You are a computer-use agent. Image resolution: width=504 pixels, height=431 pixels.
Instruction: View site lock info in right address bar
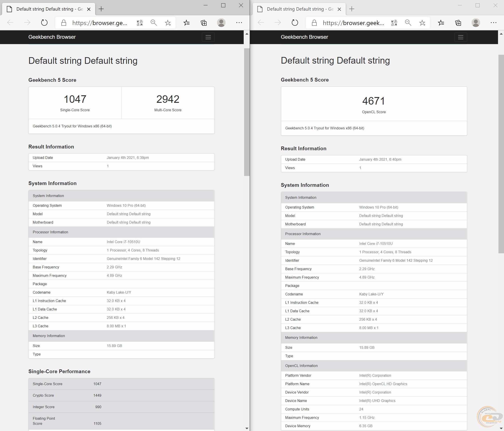[314, 23]
